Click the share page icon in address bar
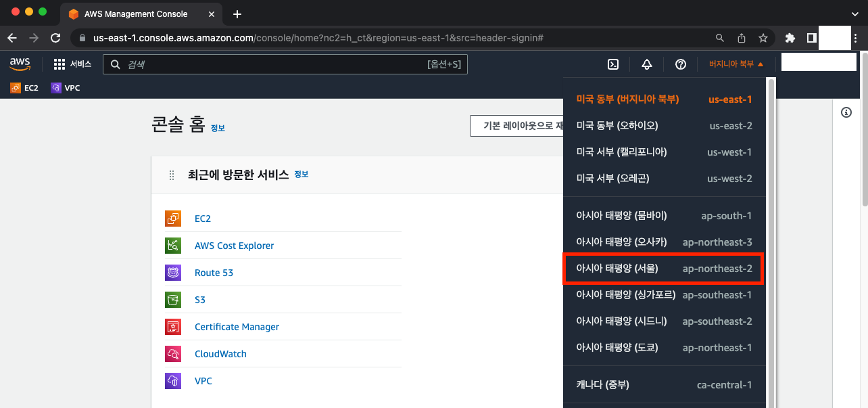868x408 pixels. pyautogui.click(x=742, y=38)
